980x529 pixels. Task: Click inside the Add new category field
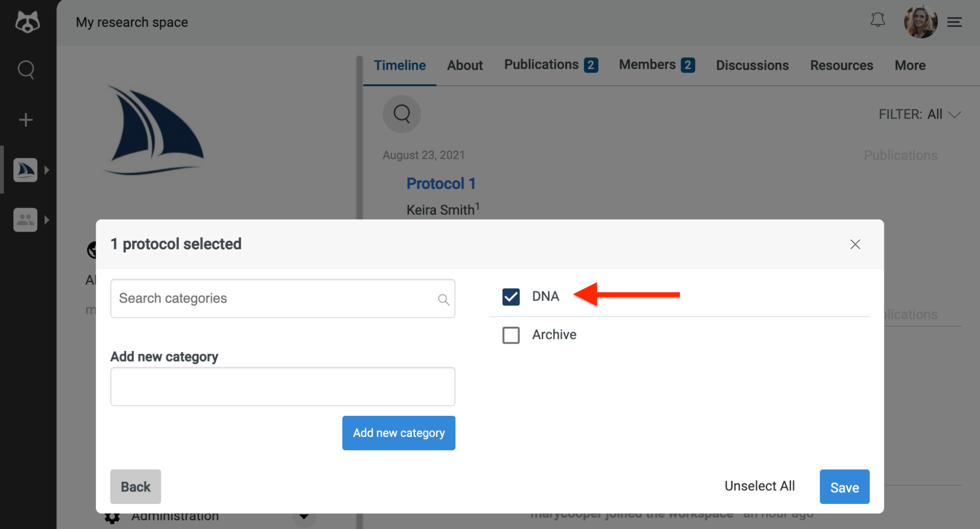[282, 386]
